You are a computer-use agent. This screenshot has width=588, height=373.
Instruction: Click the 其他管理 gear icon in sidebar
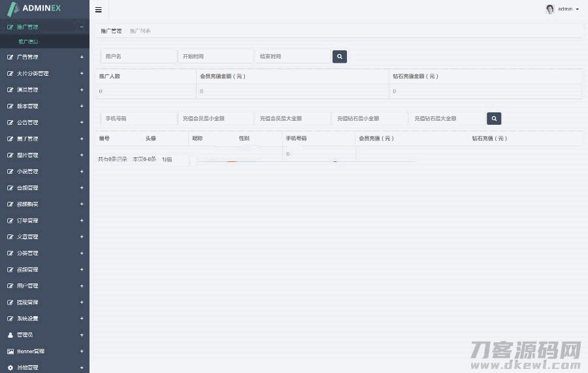tap(10, 368)
